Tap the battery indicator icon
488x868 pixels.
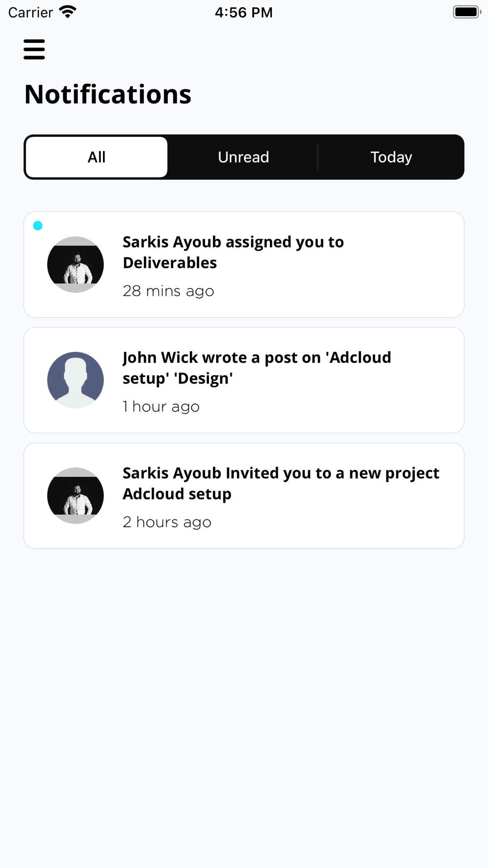point(467,12)
